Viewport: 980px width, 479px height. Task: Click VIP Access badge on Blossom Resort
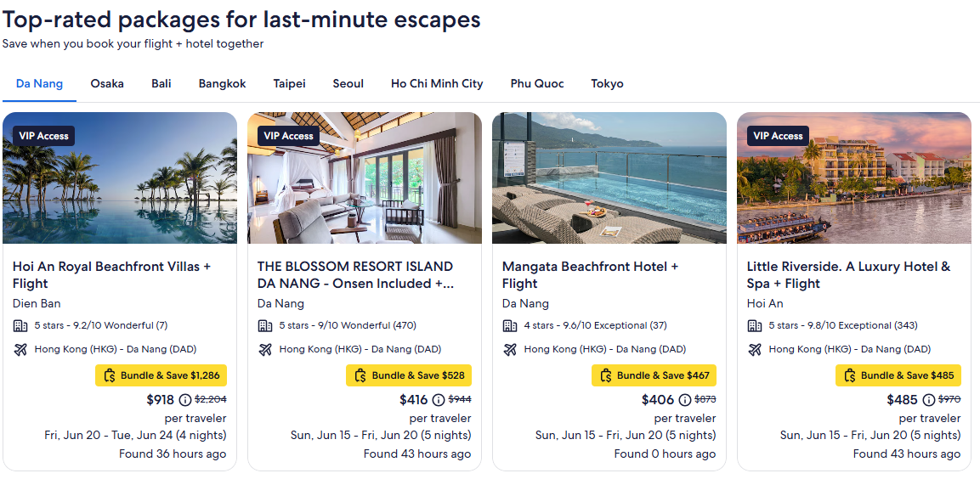tap(288, 136)
